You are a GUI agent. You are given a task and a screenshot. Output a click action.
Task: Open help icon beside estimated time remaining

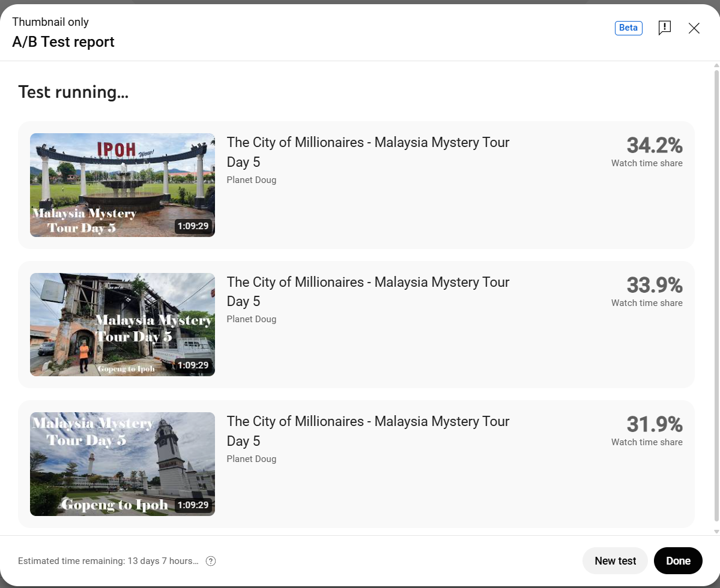coord(211,561)
